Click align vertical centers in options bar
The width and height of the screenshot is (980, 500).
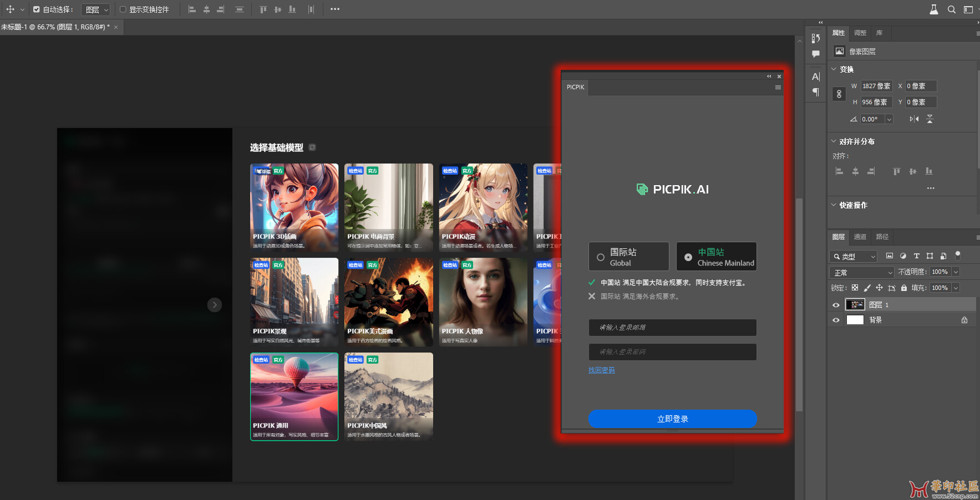[277, 9]
